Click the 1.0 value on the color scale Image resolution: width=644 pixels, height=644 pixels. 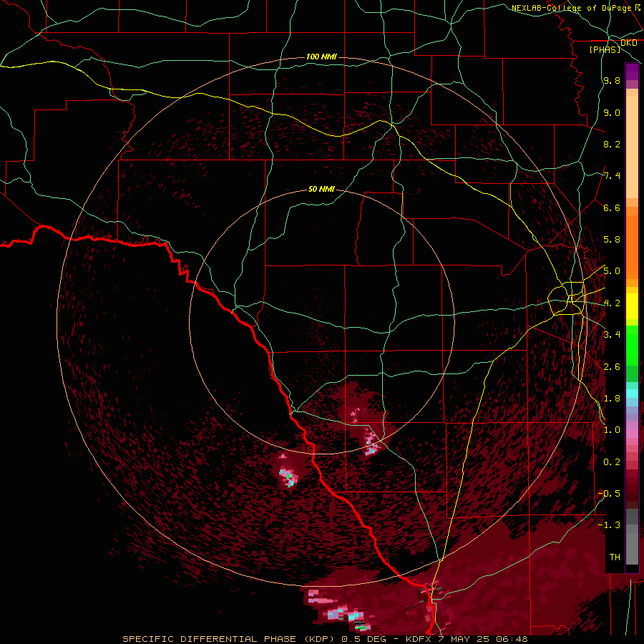[612, 430]
